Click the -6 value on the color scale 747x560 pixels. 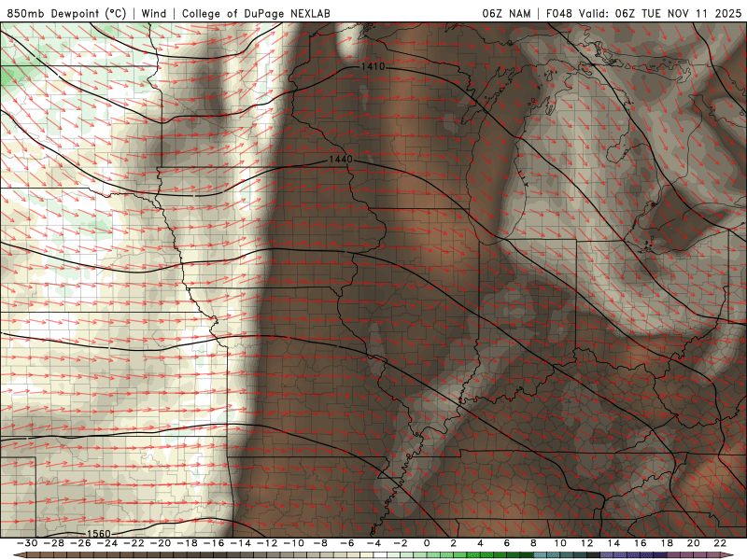[x=346, y=543]
